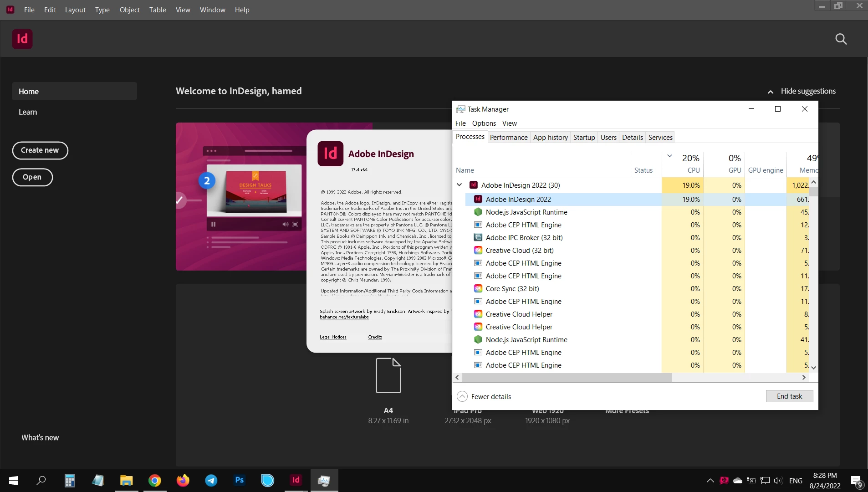The image size is (868, 492).
Task: Open File Explorer from taskbar
Action: pos(126,481)
